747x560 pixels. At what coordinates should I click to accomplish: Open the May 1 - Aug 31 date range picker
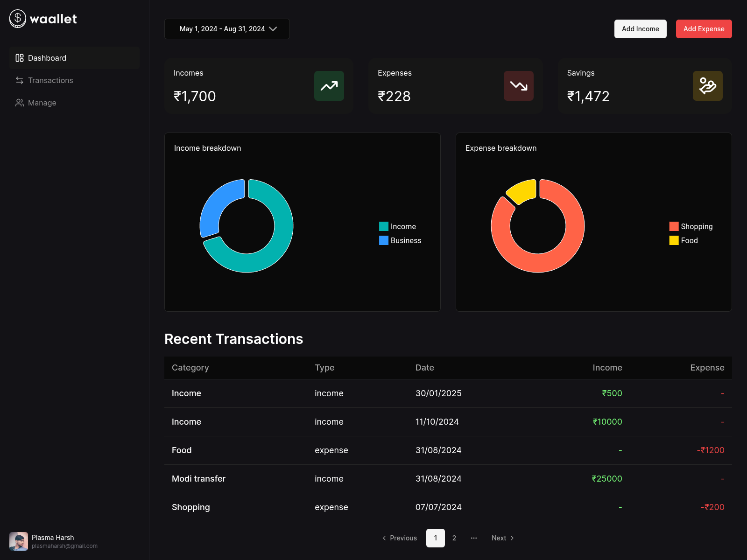[227, 29]
